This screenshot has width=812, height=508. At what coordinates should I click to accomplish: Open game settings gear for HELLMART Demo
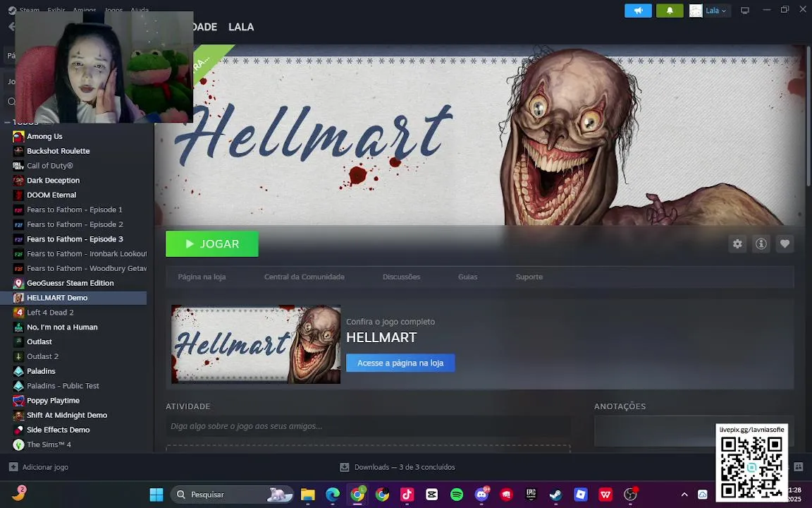point(737,243)
